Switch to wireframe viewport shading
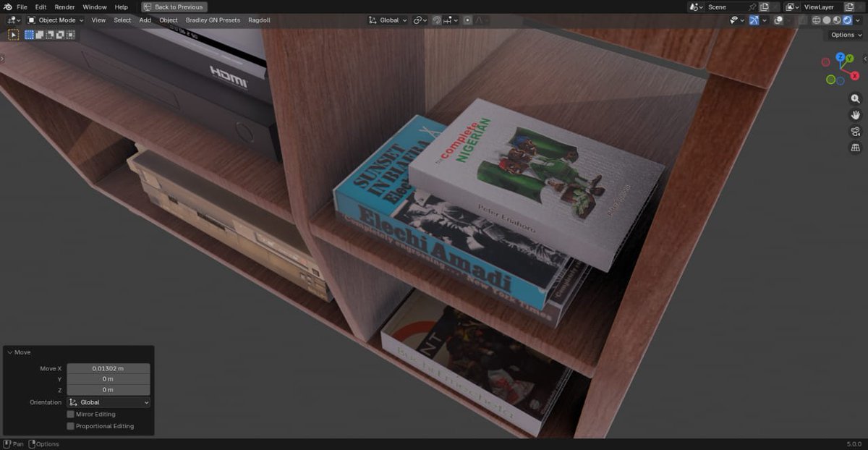Screen dimensions: 868x450 (817, 20)
